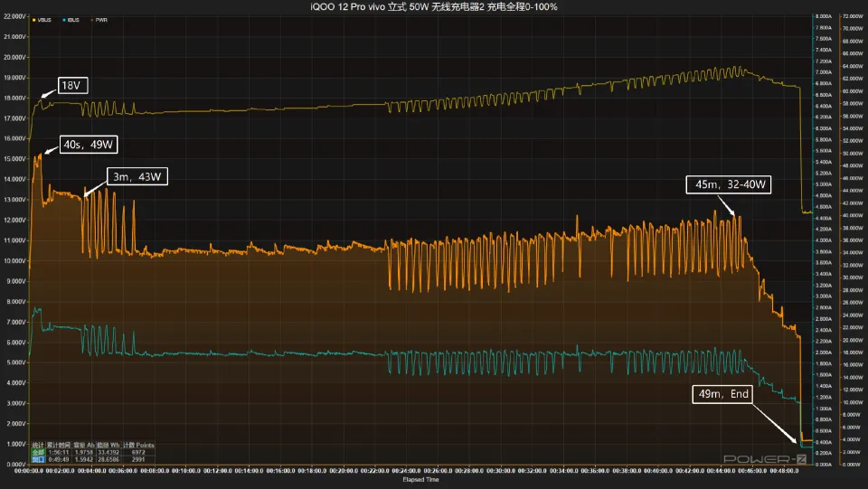Toggle the PWR series in legend
The width and height of the screenshot is (868, 489).
(101, 19)
